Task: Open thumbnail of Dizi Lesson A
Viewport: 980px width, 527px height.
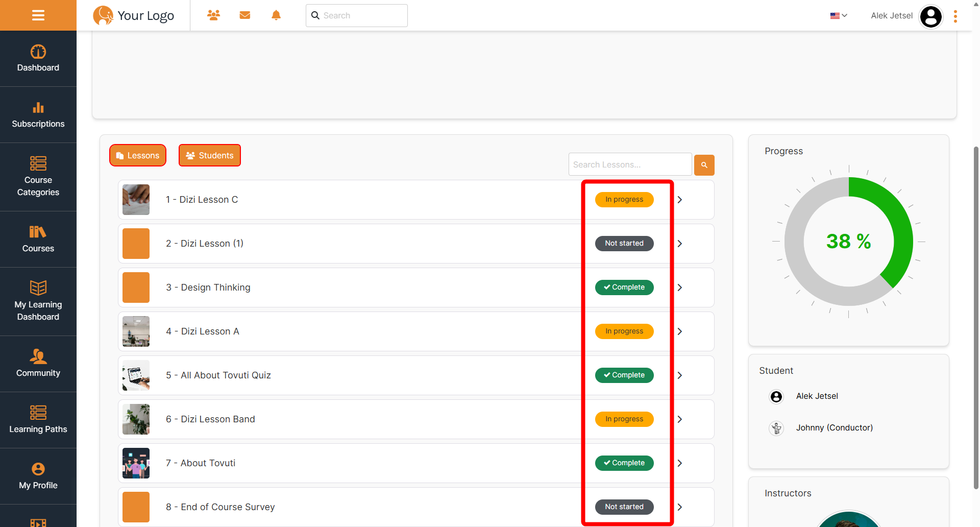Action: 136,331
